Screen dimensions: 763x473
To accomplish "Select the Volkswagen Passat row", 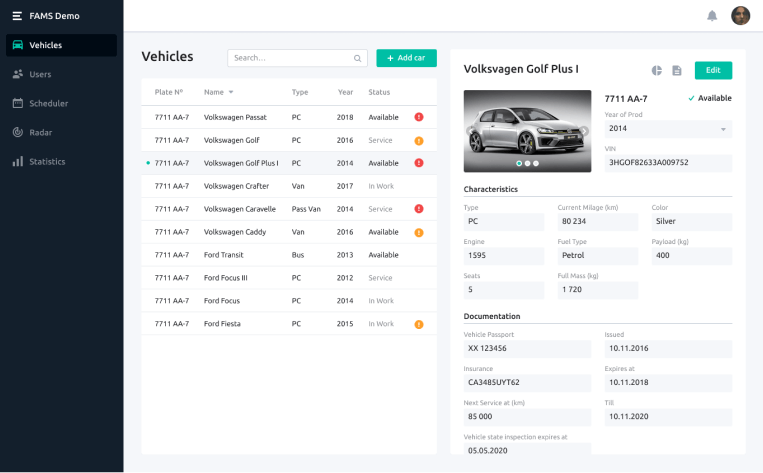I will click(289, 117).
